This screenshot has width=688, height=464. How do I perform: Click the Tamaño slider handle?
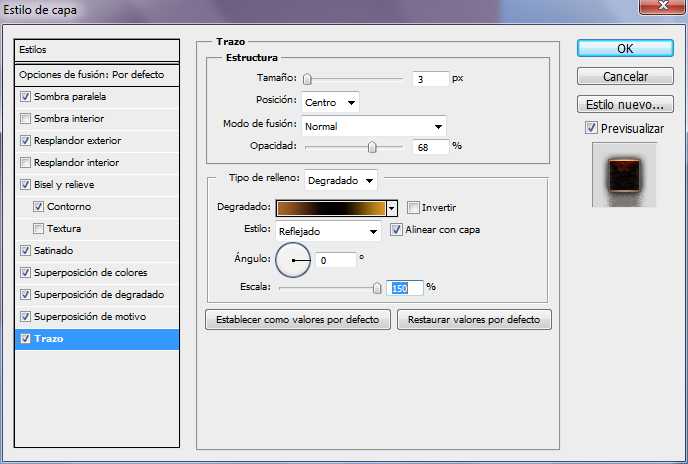click(x=307, y=79)
